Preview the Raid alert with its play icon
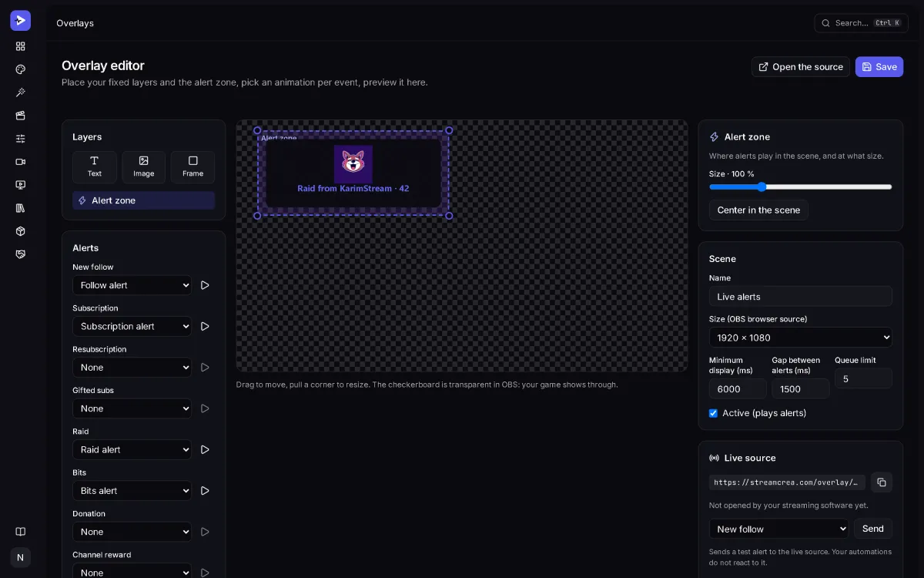The width and height of the screenshot is (924, 578). pos(205,449)
